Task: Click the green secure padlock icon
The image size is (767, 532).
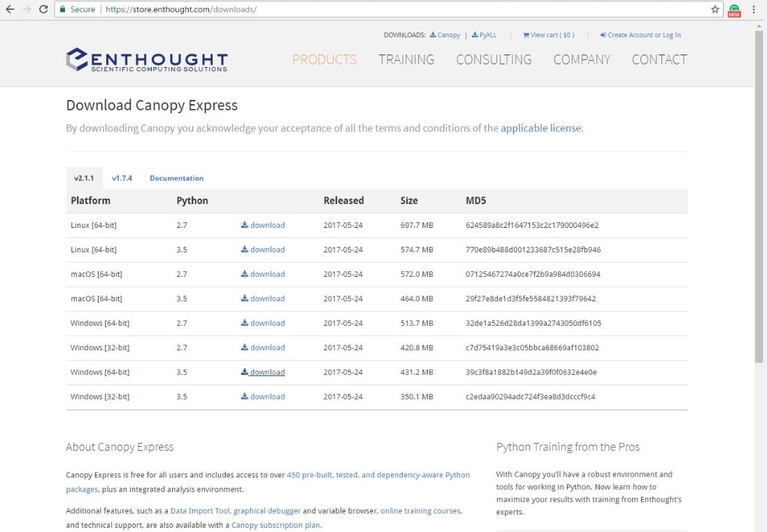Action: pyautogui.click(x=62, y=9)
